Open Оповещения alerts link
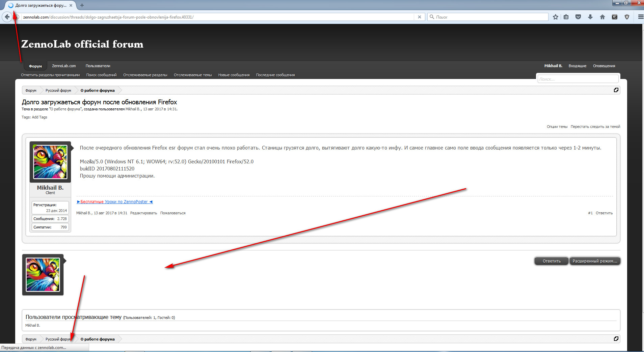This screenshot has height=352, width=644. pos(604,66)
